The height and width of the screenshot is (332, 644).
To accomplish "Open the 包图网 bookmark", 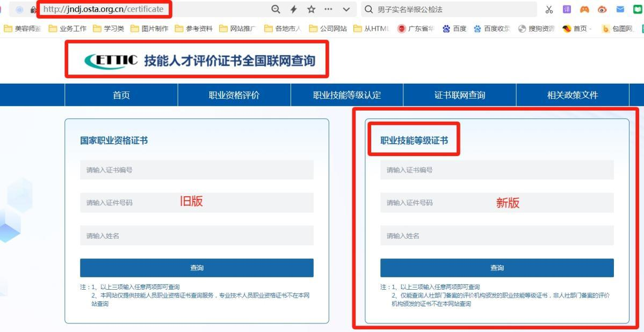I will click(618, 28).
